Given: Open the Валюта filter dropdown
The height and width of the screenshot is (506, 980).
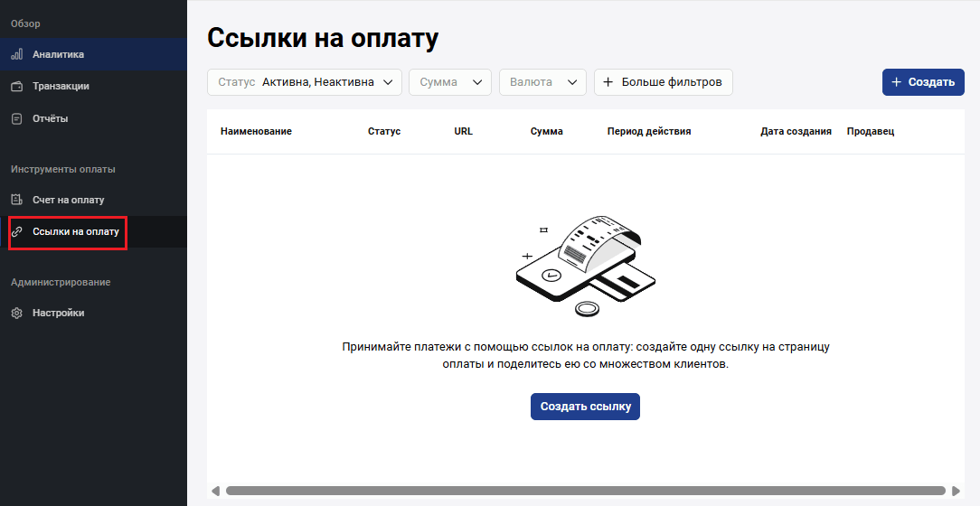Looking at the screenshot, I should coord(542,82).
